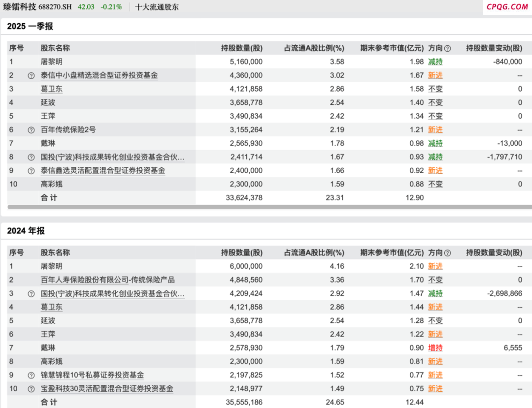The image size is (532, 408).
Task: Click shareholding value 5,160,000
Action: (246, 62)
